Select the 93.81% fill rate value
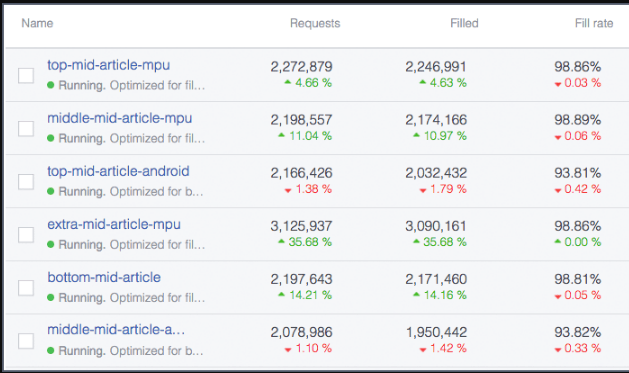 pos(578,173)
